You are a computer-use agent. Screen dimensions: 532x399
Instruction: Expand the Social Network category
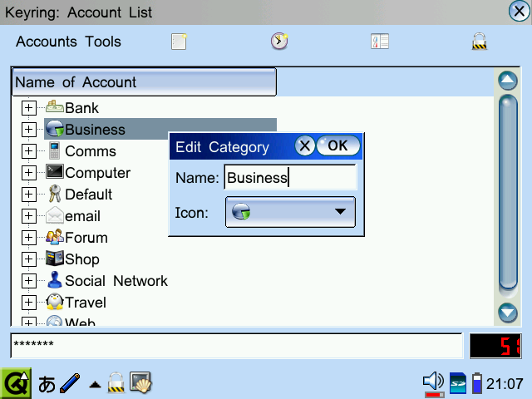(x=28, y=281)
